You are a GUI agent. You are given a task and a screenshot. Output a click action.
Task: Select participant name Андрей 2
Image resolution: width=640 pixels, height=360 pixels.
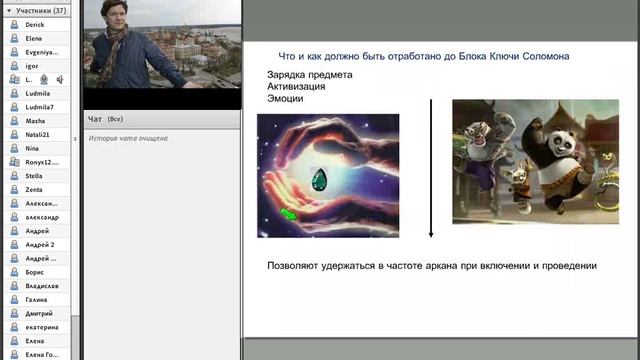click(40, 245)
